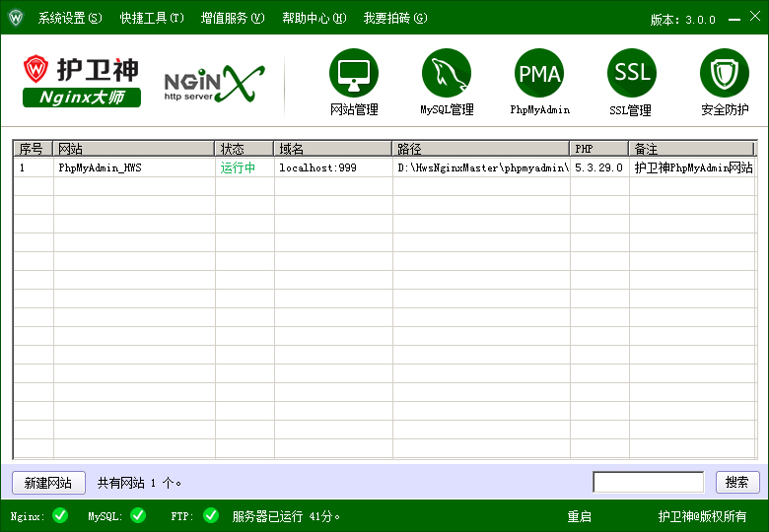
Task: Click the 搜索 button
Action: (x=737, y=483)
